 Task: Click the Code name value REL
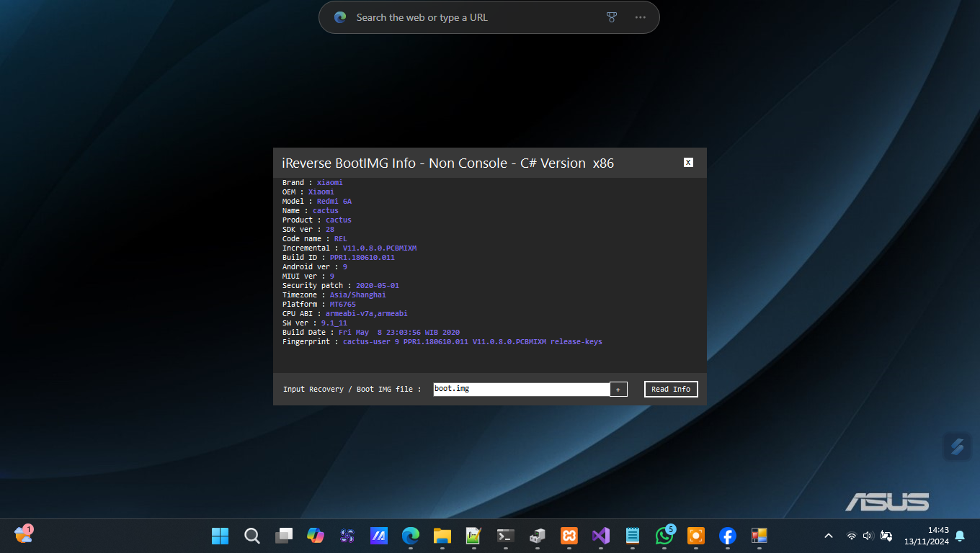pos(341,239)
